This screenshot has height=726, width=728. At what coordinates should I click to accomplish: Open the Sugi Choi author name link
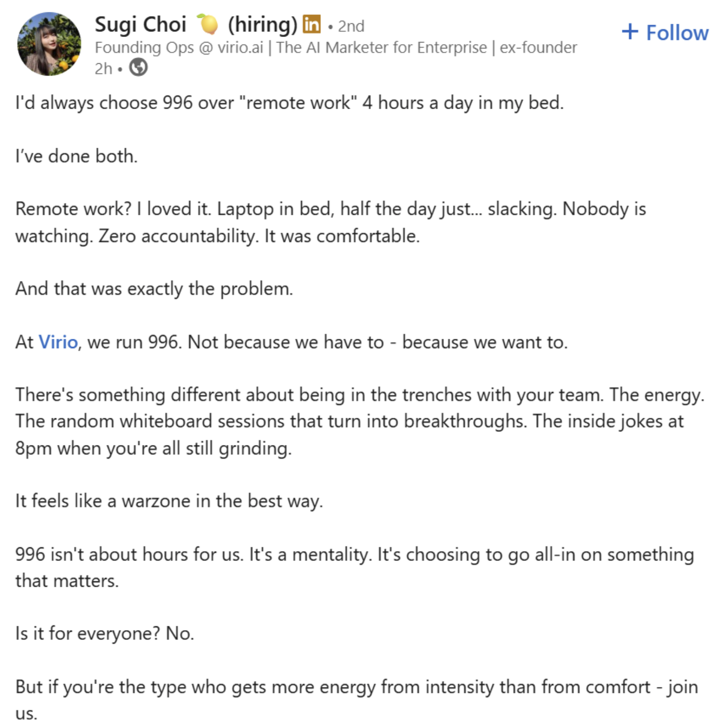(141, 25)
